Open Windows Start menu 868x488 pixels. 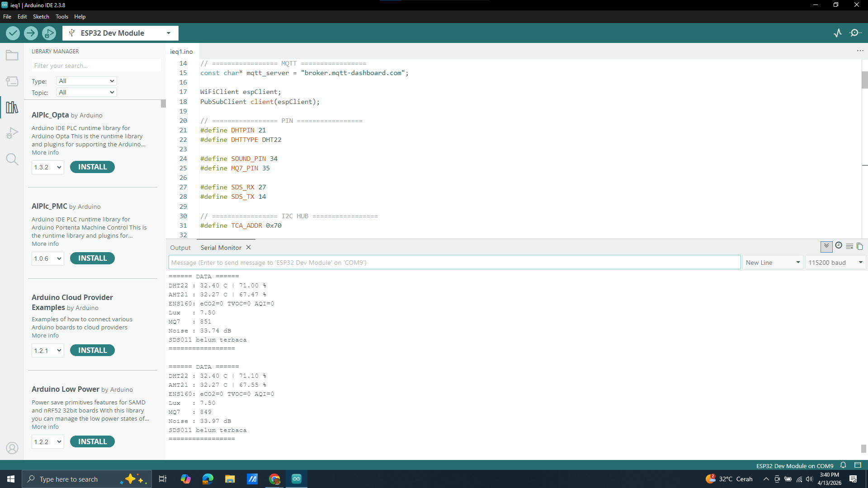11,479
